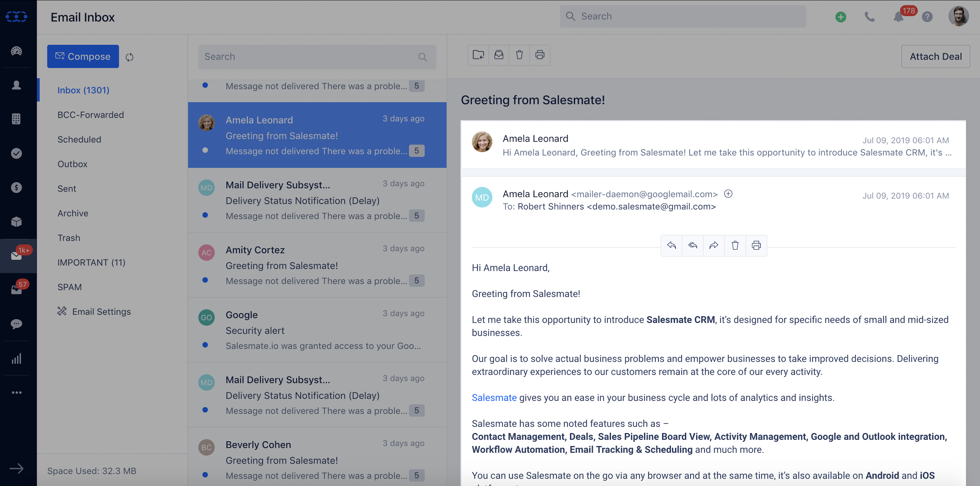The height and width of the screenshot is (486, 980).
Task: Toggle unread dot on Google Security alert email
Action: coord(205,345)
